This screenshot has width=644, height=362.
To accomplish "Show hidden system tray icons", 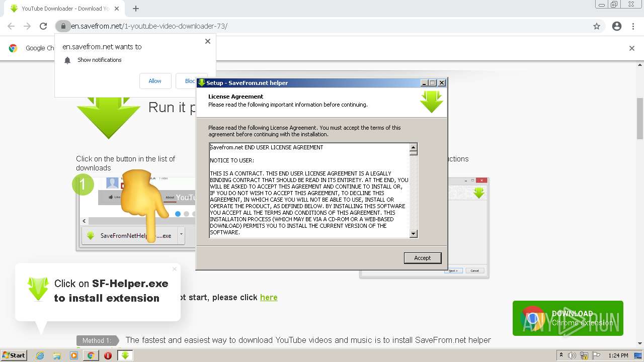I will [x=561, y=355].
